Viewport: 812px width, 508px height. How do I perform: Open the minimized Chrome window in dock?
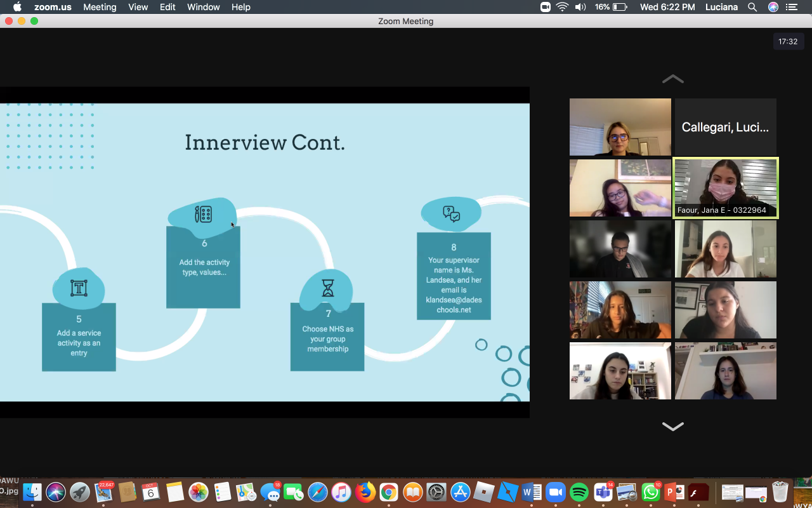tap(756, 493)
